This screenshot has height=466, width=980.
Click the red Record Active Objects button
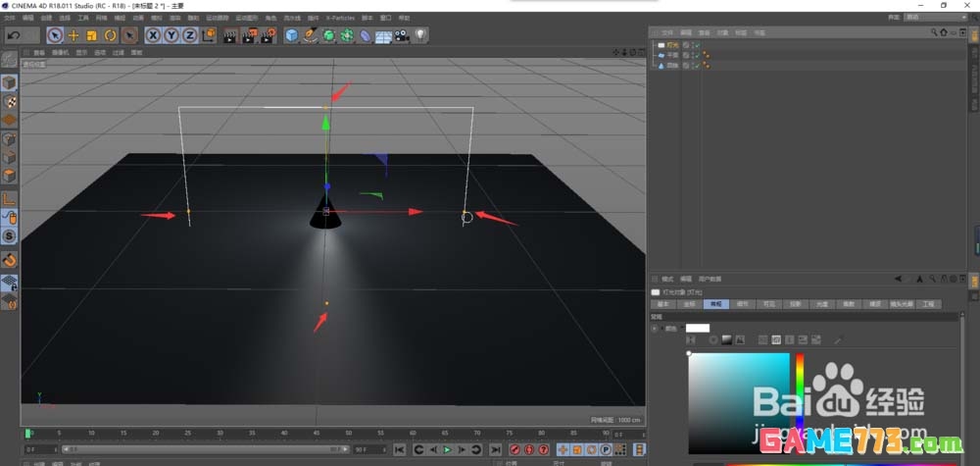(515, 449)
